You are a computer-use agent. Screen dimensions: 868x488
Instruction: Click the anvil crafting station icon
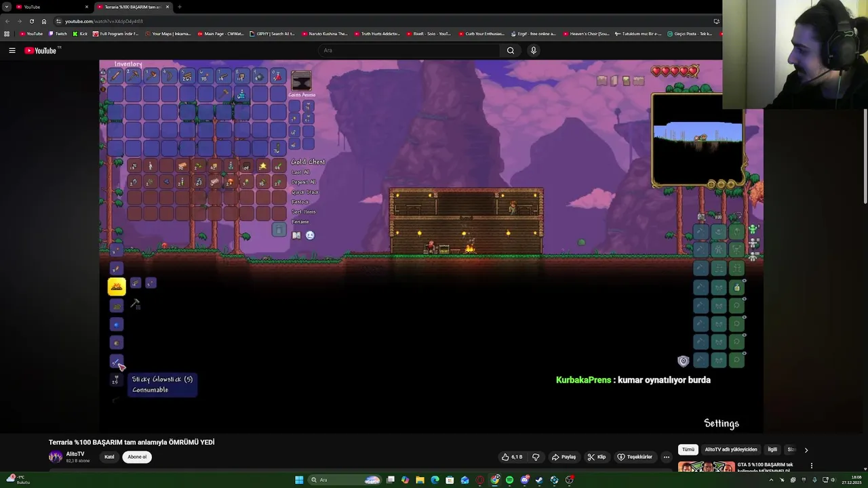tap(301, 81)
